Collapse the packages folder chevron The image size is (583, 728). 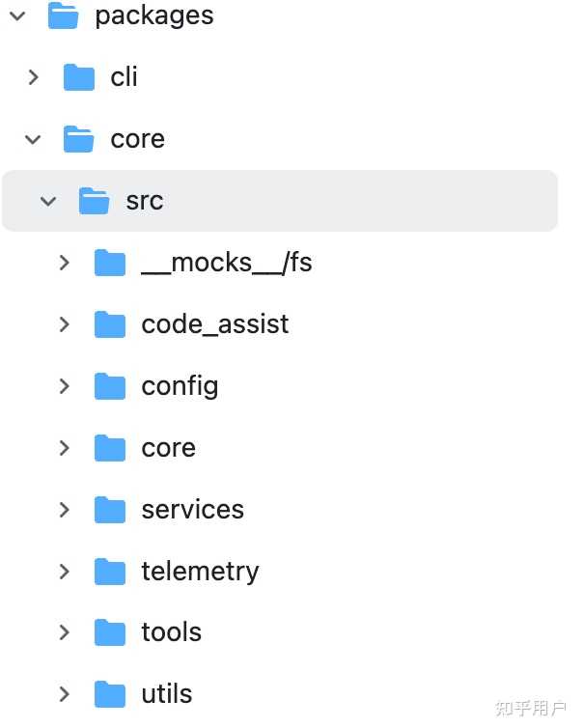tap(16, 15)
